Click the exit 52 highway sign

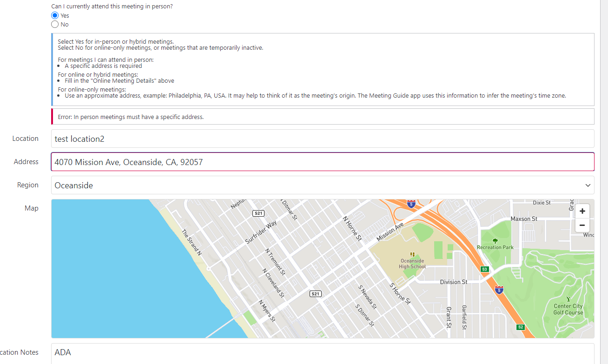(x=521, y=327)
